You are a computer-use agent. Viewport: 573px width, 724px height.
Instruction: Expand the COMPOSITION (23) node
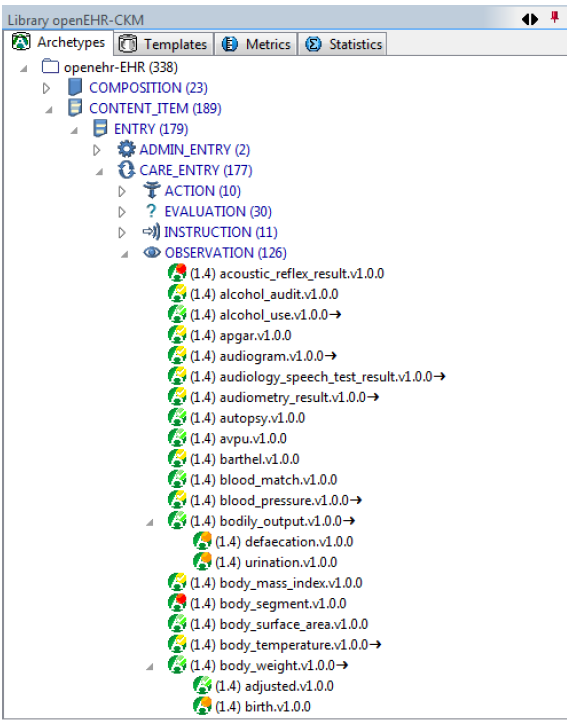46,88
